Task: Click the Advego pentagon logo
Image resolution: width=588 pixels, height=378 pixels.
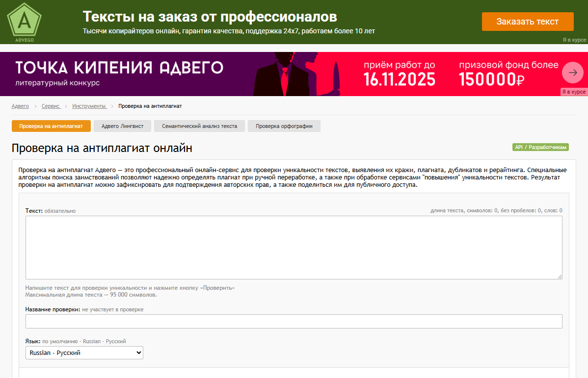Action: 25,22
